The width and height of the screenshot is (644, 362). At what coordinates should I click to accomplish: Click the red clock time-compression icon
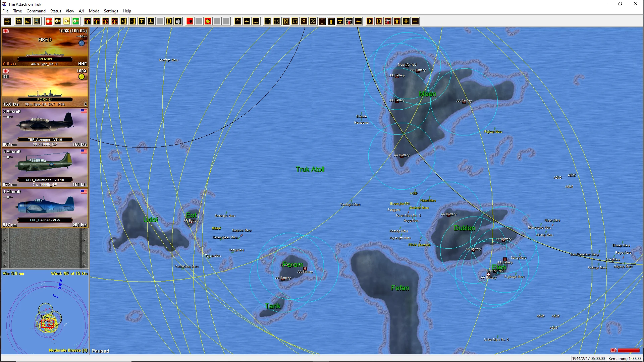[x=49, y=21]
